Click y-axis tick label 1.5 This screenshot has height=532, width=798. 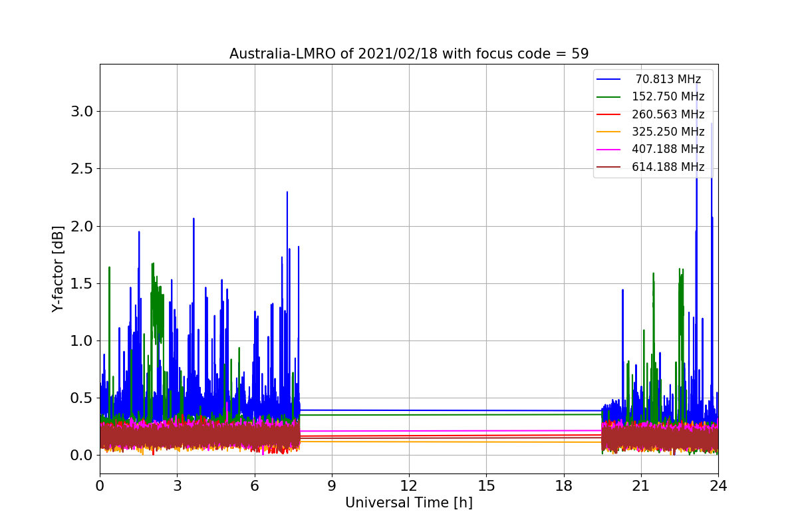click(x=81, y=284)
